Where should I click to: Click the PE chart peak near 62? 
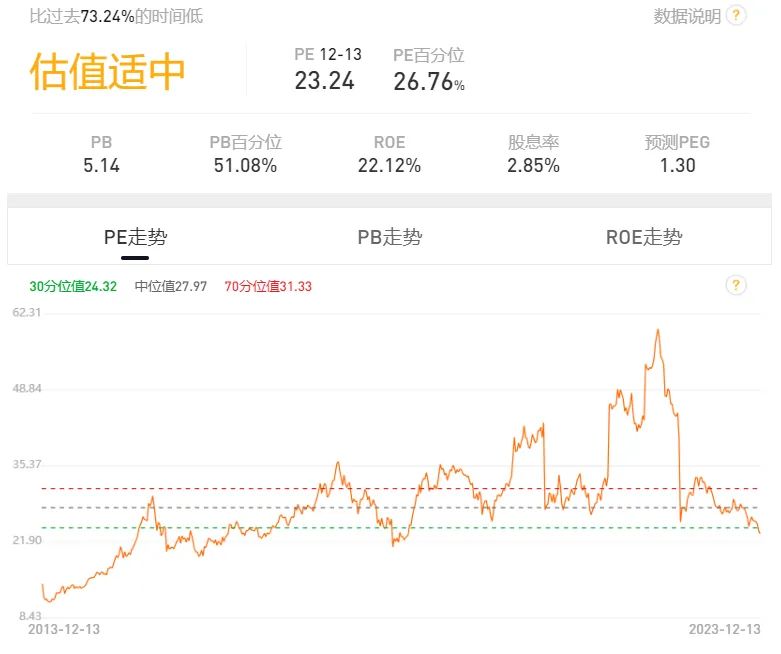click(658, 330)
